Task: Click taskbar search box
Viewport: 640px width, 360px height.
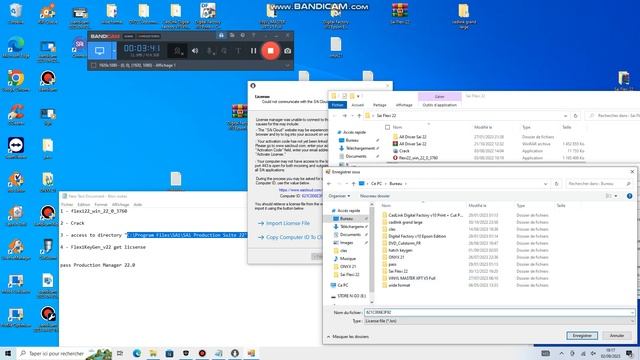Action: tap(65, 353)
